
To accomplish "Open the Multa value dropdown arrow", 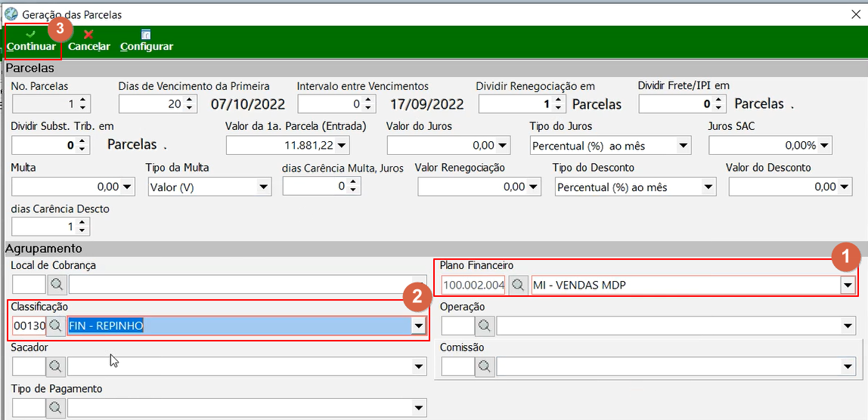I will click(127, 187).
